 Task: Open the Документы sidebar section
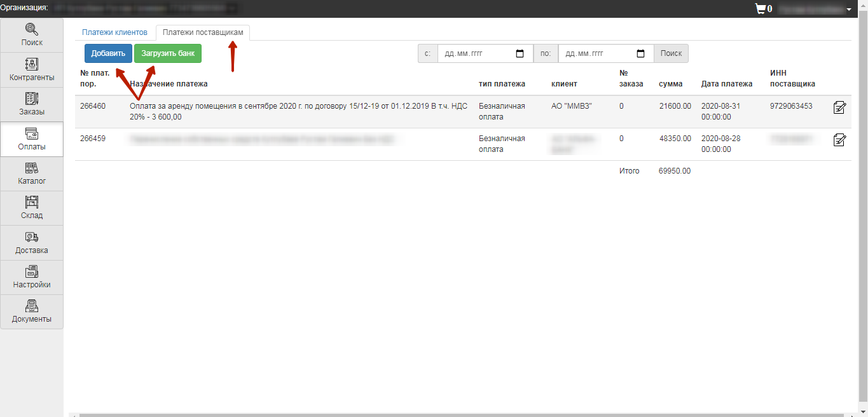pyautogui.click(x=32, y=312)
